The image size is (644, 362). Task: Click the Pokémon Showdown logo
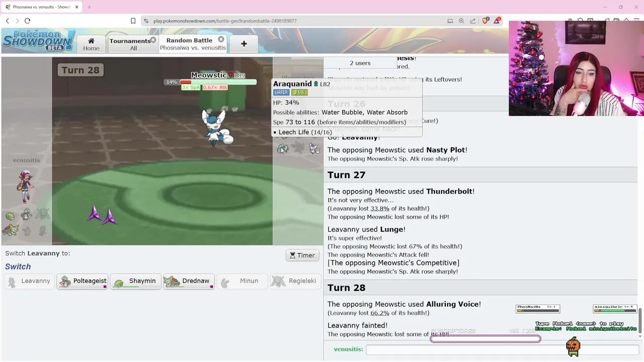38,40
